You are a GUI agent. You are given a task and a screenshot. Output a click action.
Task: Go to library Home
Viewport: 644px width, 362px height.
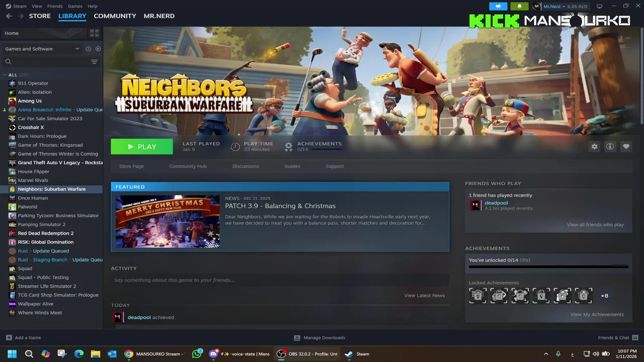(x=12, y=33)
